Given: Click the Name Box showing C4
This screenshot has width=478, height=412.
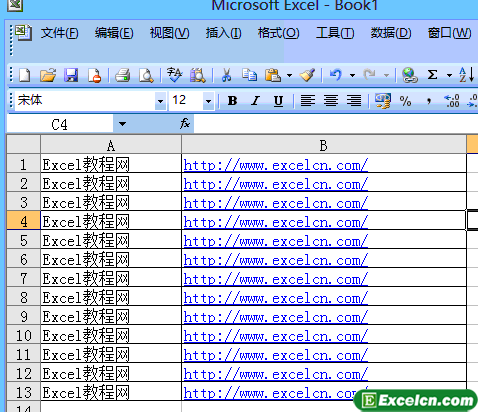Looking at the screenshot, I should 60,124.
